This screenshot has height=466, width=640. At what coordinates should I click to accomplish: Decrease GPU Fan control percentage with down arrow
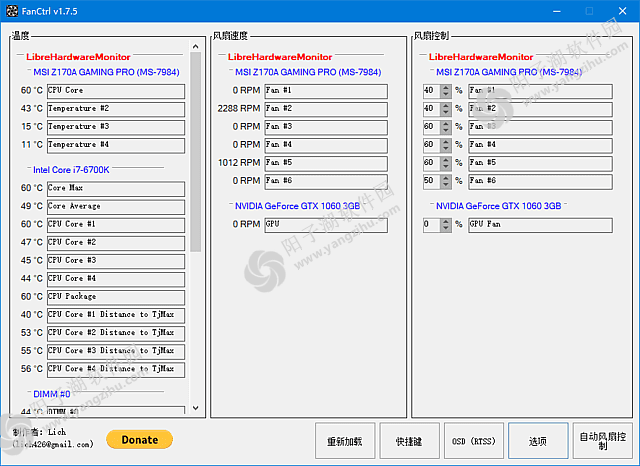(x=446, y=228)
